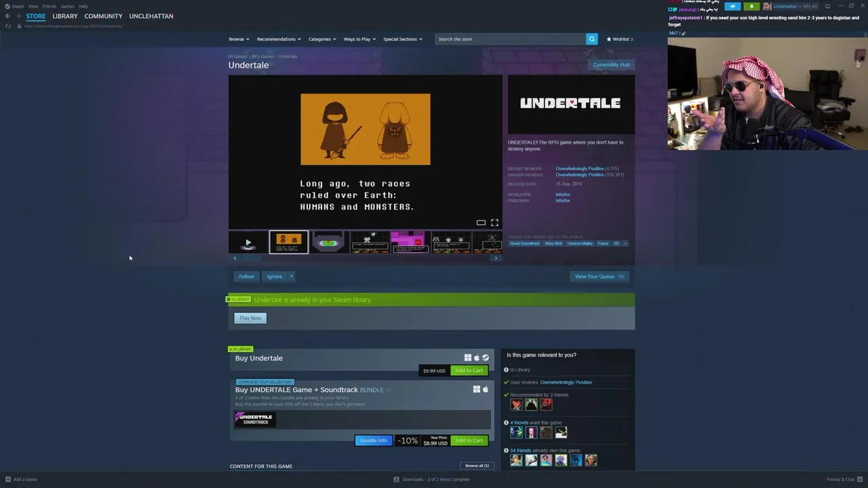Select the green oval room screenshot thumbnail
This screenshot has width=868, height=488.
coord(329,243)
